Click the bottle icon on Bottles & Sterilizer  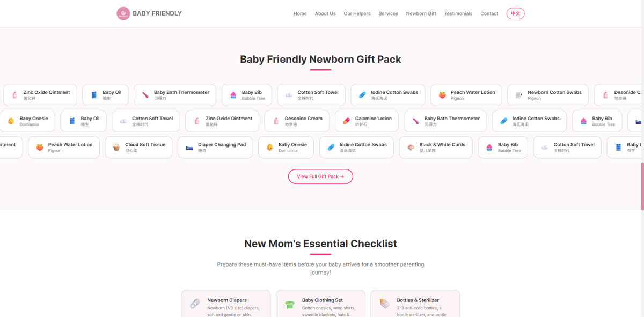384,304
